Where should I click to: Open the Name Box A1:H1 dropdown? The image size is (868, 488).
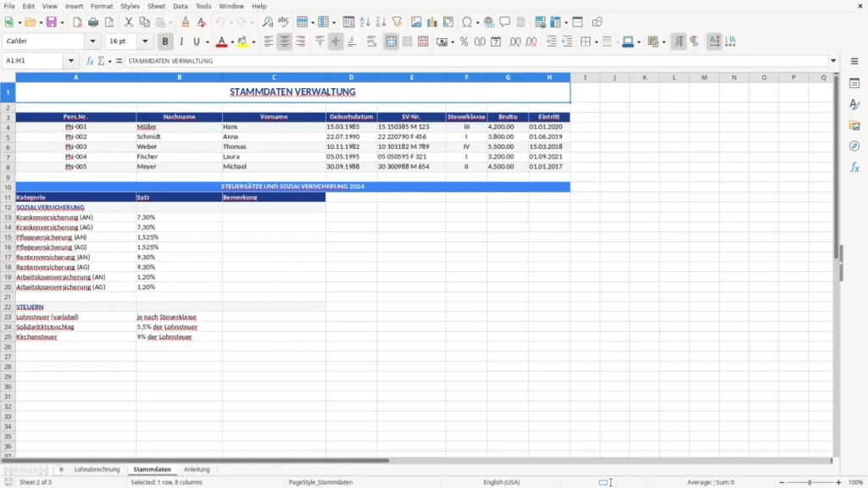tap(71, 61)
